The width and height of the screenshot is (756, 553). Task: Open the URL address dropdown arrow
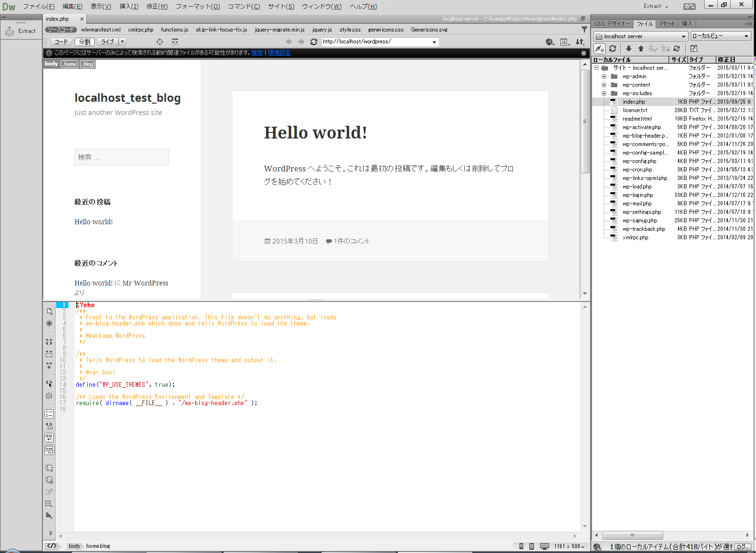[x=434, y=42]
